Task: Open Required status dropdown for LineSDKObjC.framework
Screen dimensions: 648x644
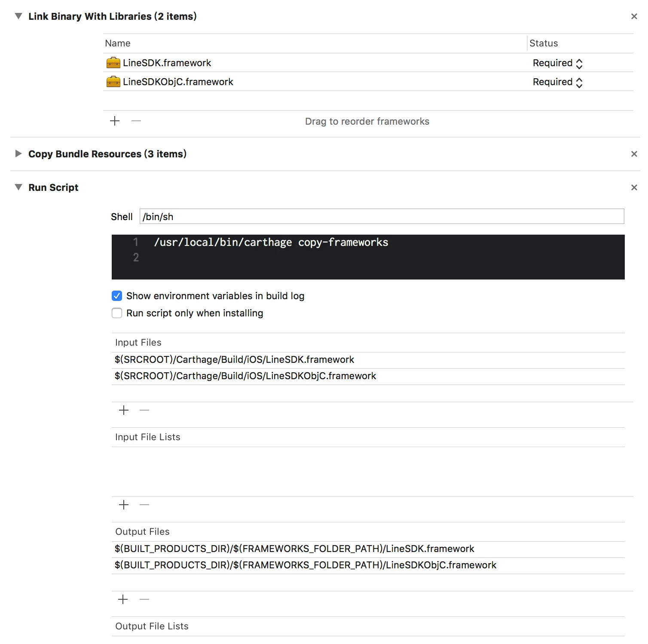Action: 557,82
